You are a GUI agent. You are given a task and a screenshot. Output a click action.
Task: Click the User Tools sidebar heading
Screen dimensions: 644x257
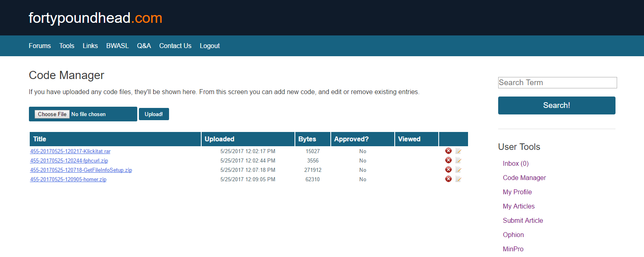[519, 147]
